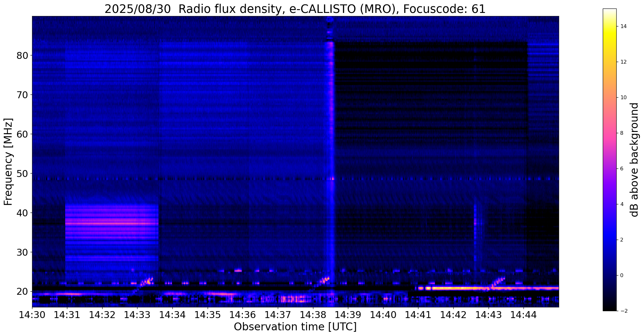
Task: Click the pink 37 MHz band near 14:32
Action: click(112, 223)
